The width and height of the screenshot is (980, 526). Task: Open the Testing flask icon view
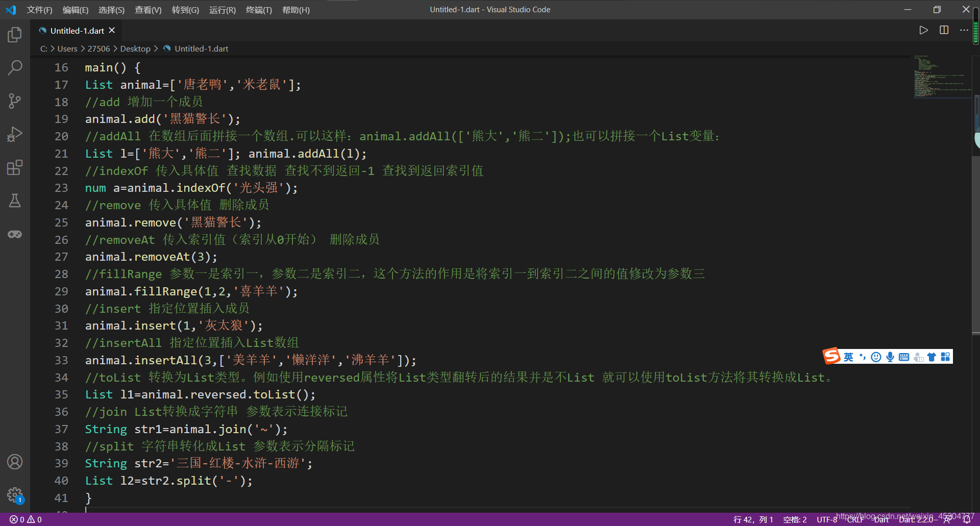[x=15, y=201]
